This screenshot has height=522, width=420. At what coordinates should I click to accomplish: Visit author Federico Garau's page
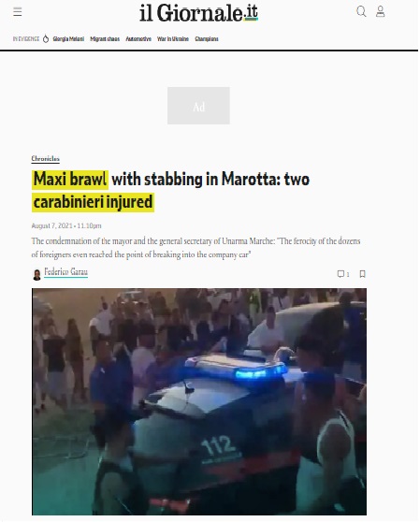(65, 272)
